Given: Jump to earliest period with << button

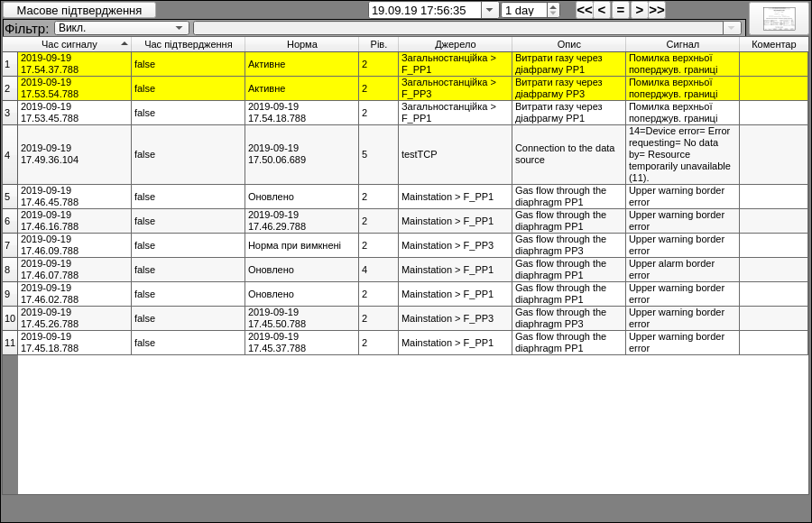Looking at the screenshot, I should point(584,10).
